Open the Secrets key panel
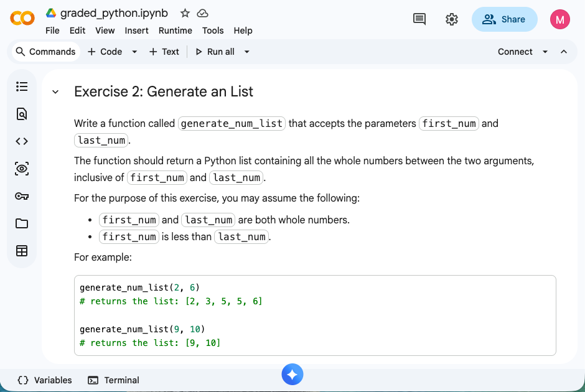The width and height of the screenshot is (585, 392). pos(22,196)
